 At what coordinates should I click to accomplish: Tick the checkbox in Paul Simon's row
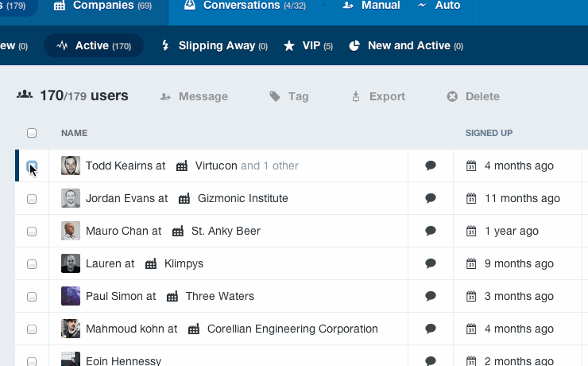tap(32, 297)
